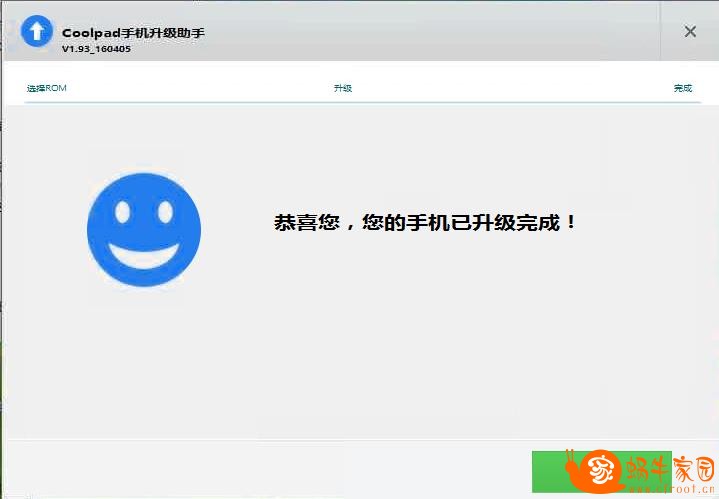Click the Coolpad upgrade assistant arrow logo

point(37,31)
